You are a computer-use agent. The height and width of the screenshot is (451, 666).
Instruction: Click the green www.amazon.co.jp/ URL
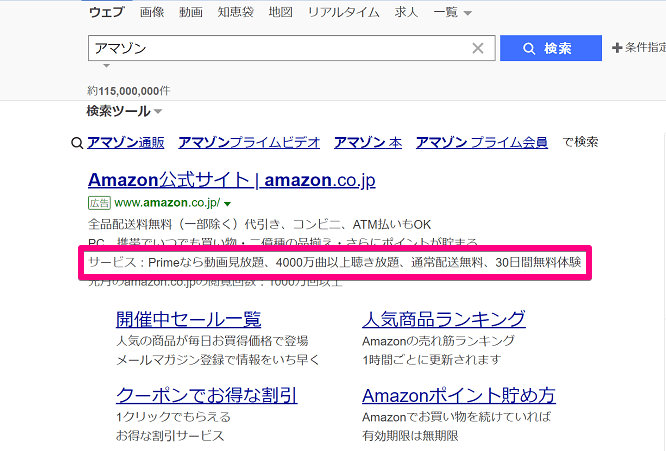(167, 203)
